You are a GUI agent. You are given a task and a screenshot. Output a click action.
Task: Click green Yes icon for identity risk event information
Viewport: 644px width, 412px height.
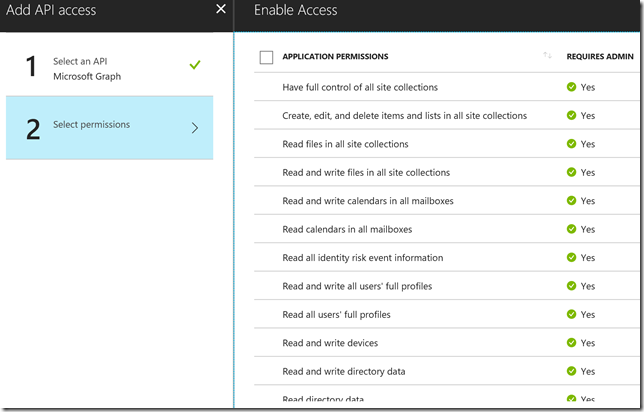pos(571,257)
